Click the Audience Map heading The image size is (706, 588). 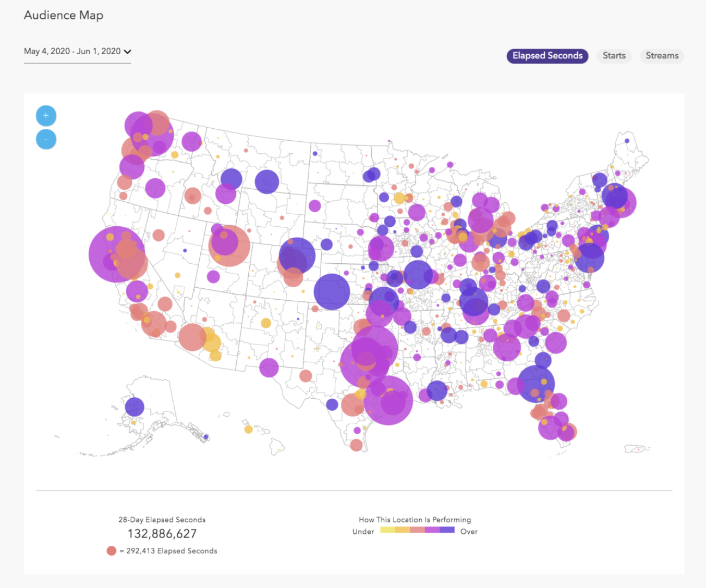pyautogui.click(x=64, y=15)
